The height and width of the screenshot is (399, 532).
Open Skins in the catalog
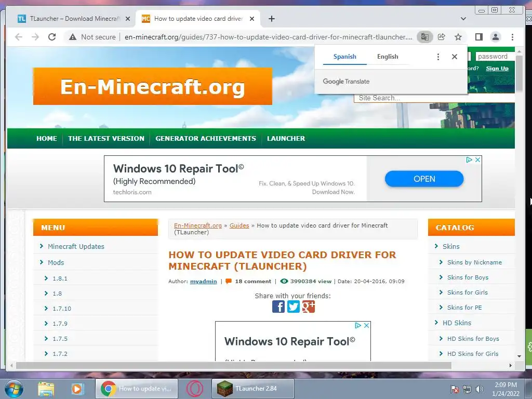451,247
